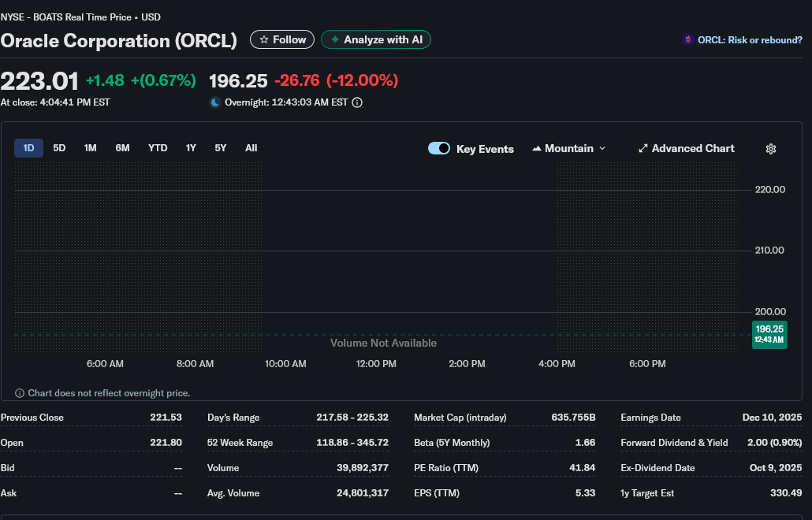Screen dimensions: 812x520
Task: Click the overnight price 196.25 in header
Action: click(238, 80)
